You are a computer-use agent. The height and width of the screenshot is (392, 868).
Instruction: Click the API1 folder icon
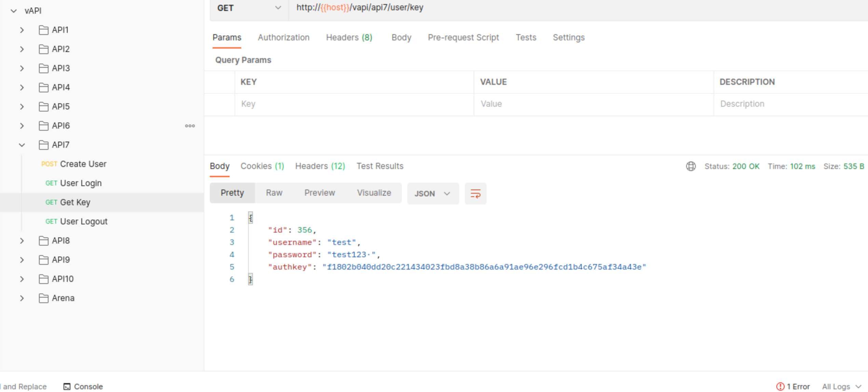click(43, 30)
